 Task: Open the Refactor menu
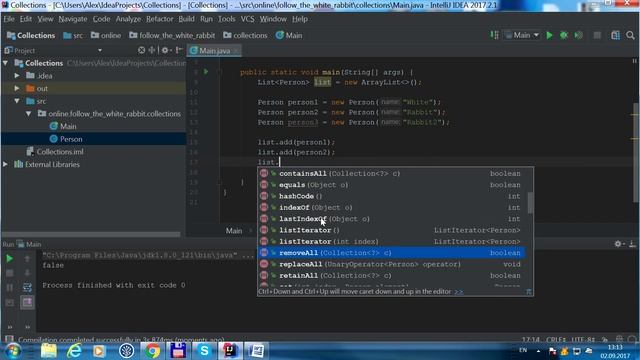coord(160,19)
